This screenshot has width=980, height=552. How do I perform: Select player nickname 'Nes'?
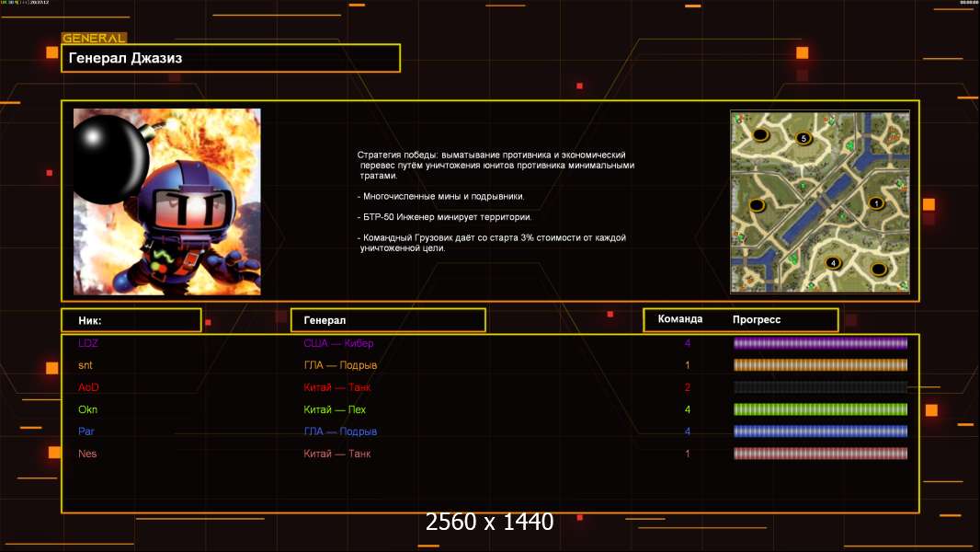(x=87, y=454)
